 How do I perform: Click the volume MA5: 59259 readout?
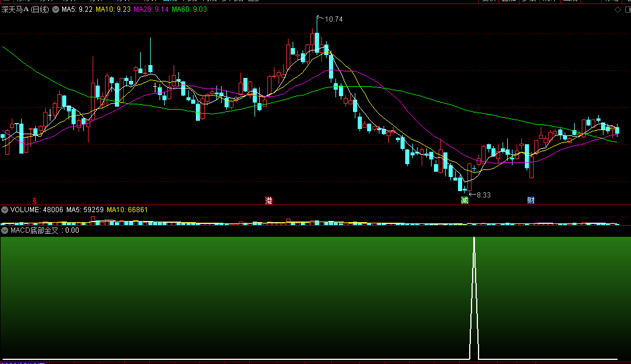click(x=85, y=210)
